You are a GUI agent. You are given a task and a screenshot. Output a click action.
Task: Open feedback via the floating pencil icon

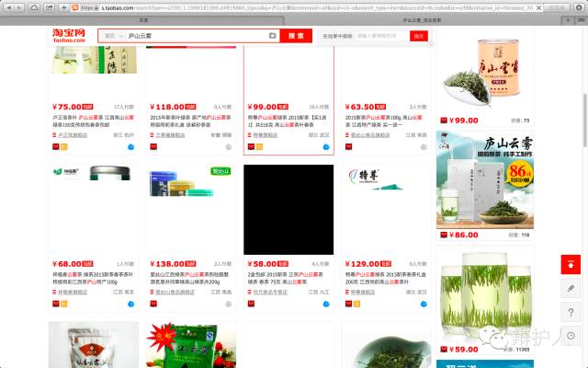coord(571,288)
